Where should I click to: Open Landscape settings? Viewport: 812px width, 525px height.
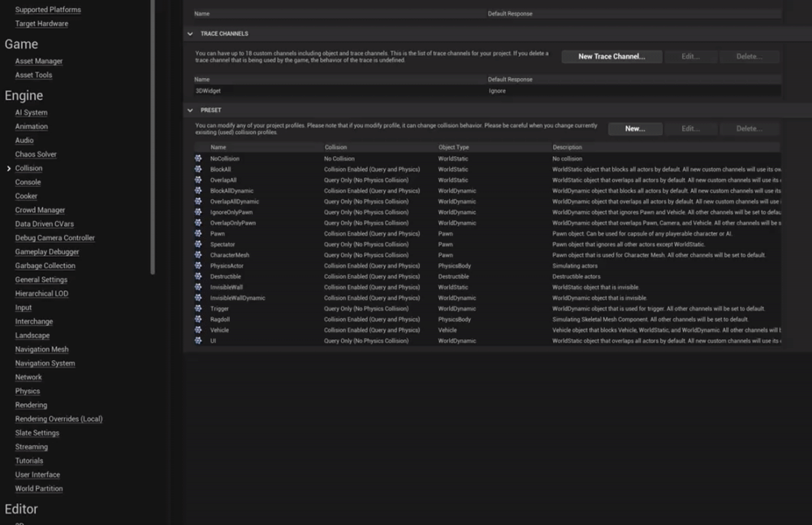[x=32, y=336]
